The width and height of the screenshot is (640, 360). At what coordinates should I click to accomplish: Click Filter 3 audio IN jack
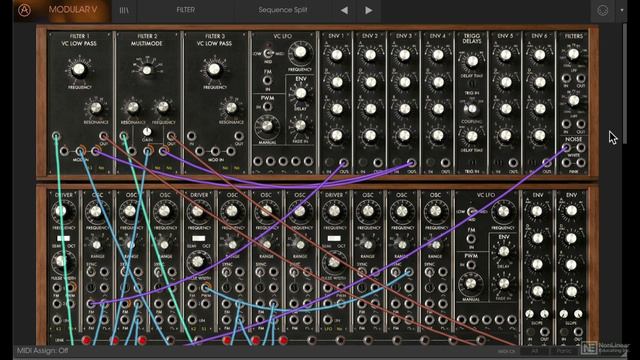pyautogui.click(x=191, y=136)
